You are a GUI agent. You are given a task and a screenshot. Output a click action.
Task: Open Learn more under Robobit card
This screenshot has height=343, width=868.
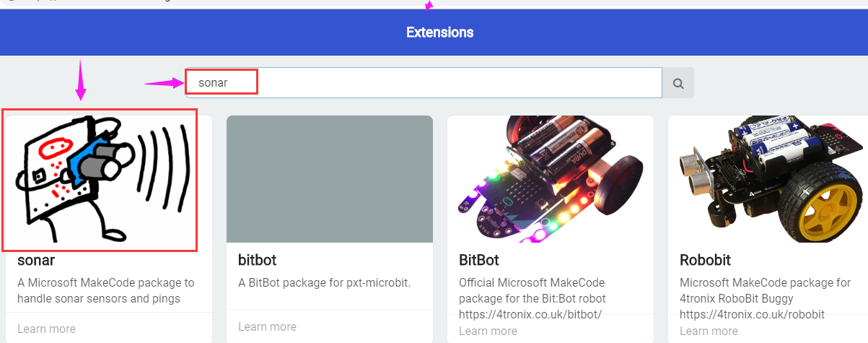click(709, 331)
